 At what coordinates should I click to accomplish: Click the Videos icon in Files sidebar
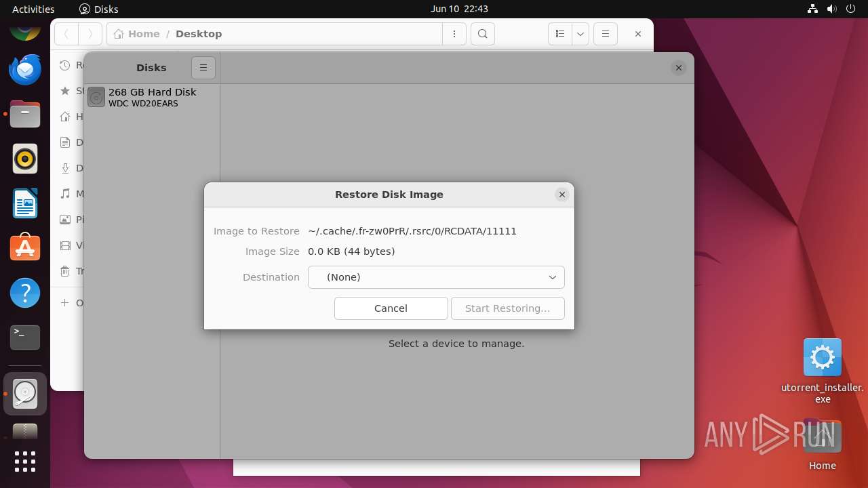tap(65, 245)
